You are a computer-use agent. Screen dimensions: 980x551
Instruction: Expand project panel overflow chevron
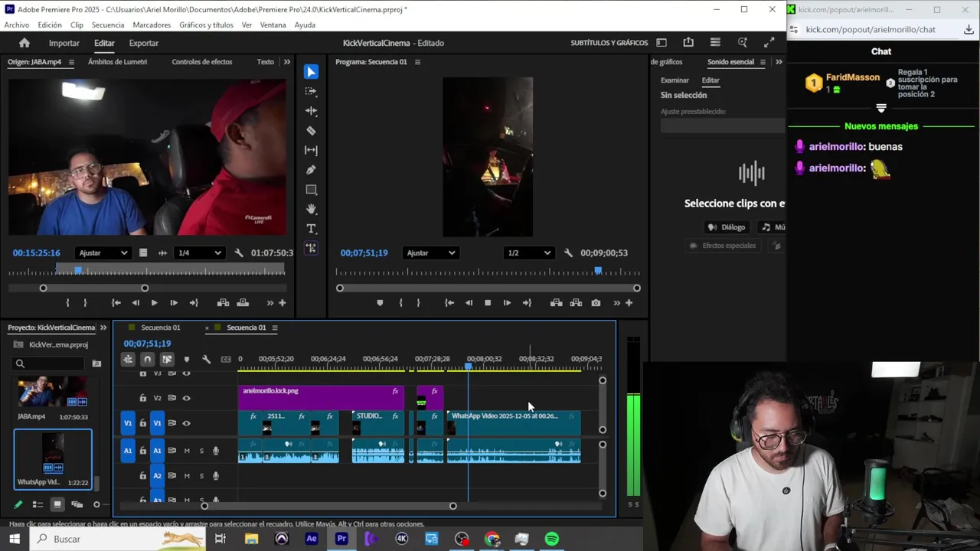coord(103,328)
